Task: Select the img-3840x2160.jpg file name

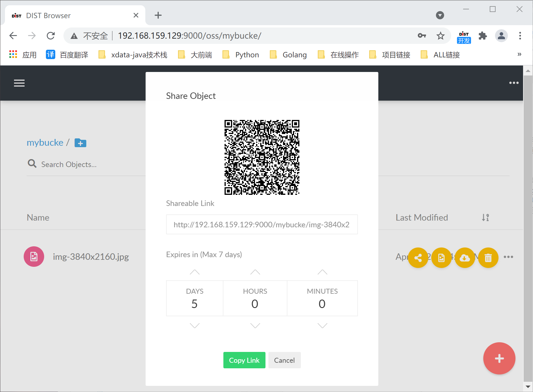Action: [91, 257]
